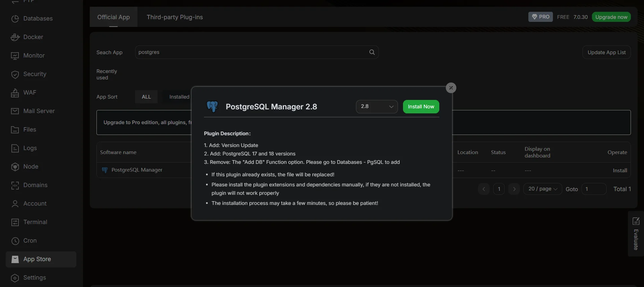Open the Terminal sidebar icon
This screenshot has width=644, height=287.
coord(15,222)
